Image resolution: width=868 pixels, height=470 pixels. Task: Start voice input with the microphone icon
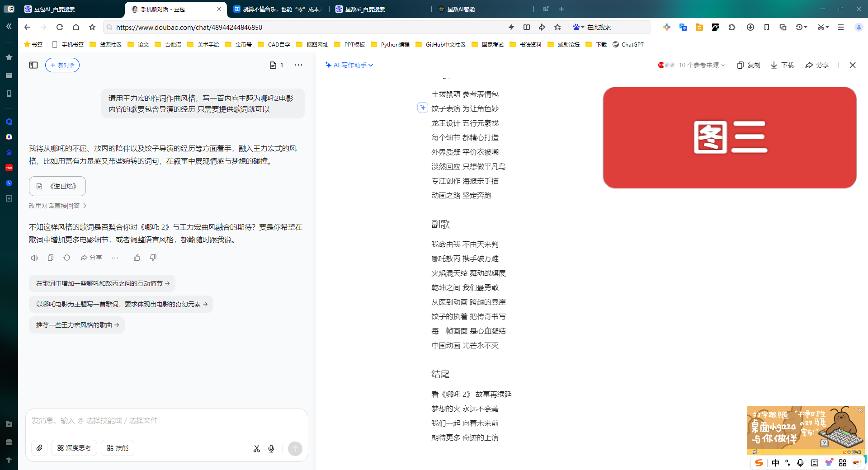point(271,449)
